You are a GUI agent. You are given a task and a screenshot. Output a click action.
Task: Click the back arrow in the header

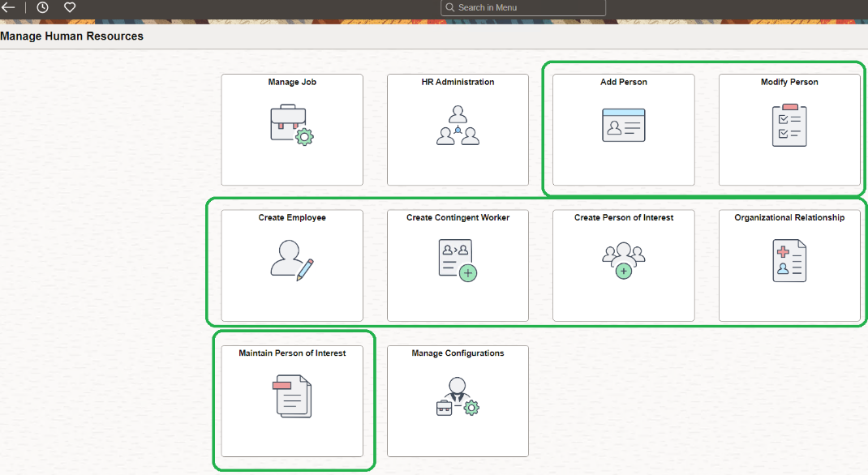coord(8,6)
